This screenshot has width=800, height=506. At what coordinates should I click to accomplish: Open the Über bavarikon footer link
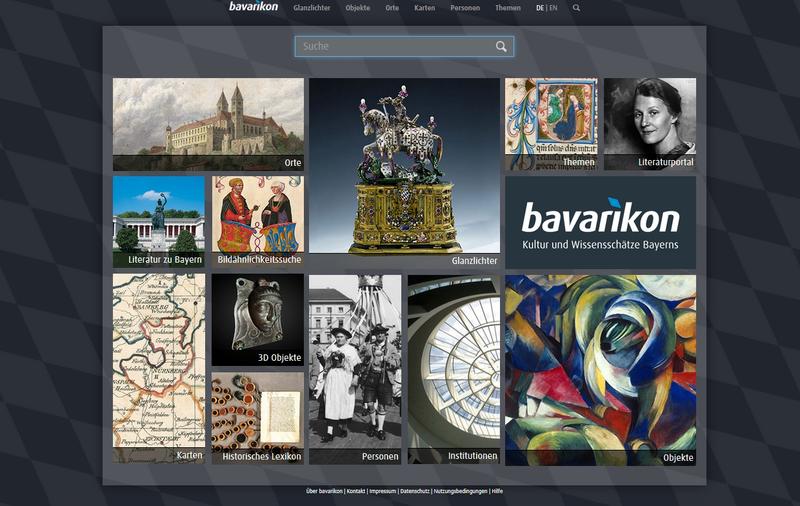coord(324,491)
